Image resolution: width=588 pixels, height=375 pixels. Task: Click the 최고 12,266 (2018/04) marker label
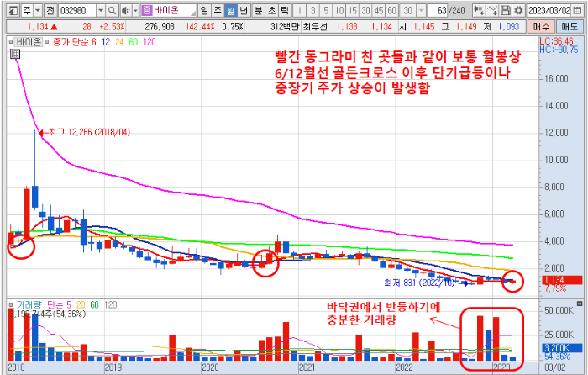pyautogui.click(x=89, y=132)
